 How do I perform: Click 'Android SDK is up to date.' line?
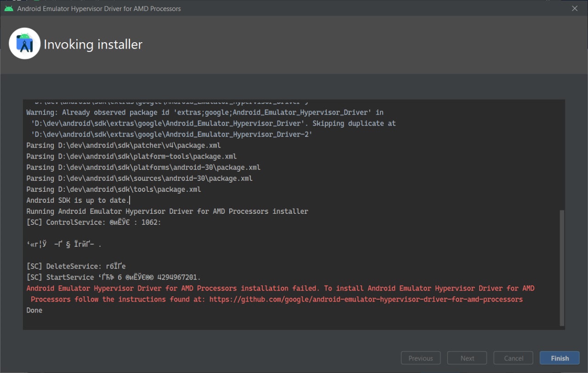[x=78, y=200]
